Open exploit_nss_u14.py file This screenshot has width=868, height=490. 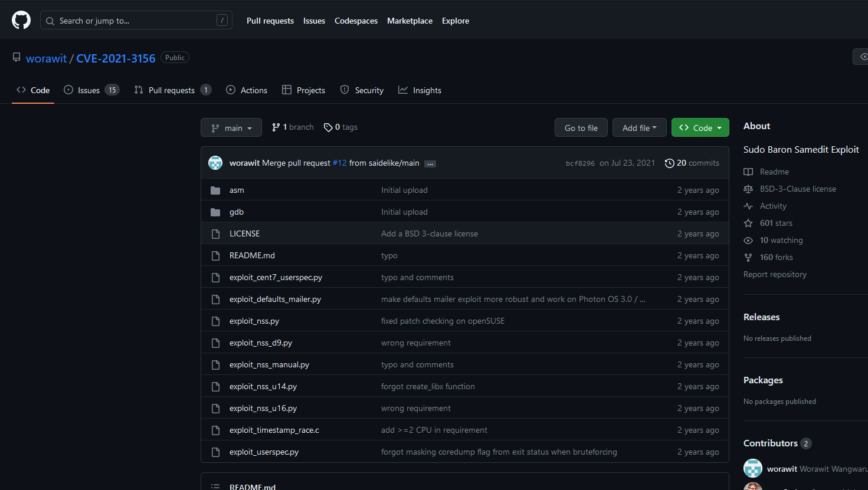263,387
